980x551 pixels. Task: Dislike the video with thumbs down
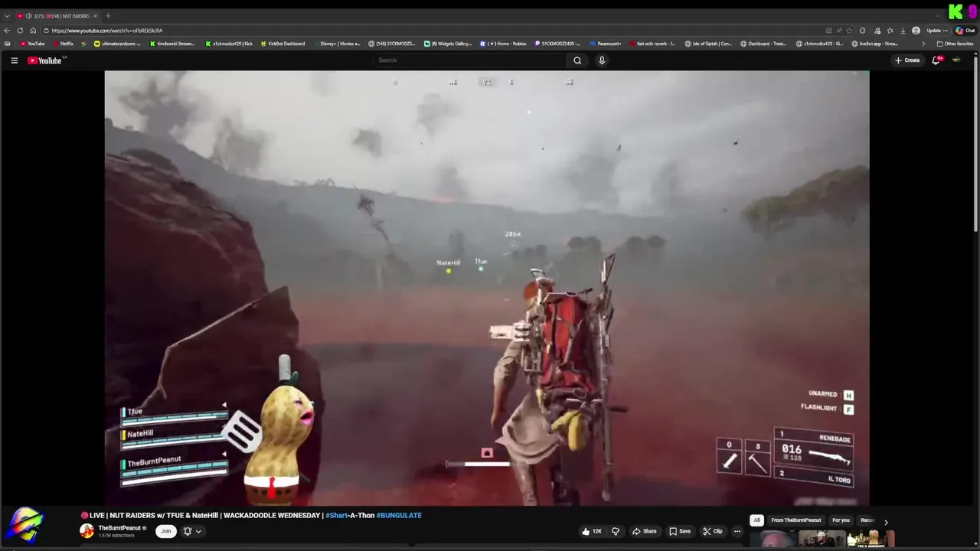(x=615, y=531)
